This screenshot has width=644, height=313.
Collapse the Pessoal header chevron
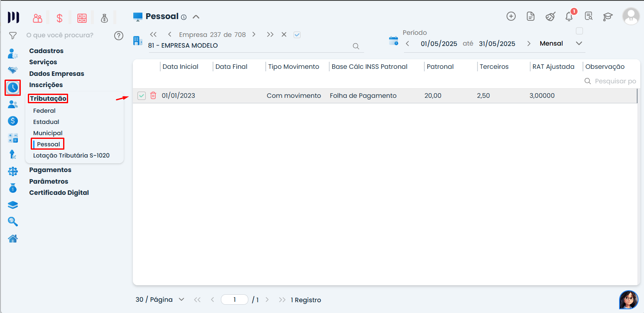tap(196, 17)
